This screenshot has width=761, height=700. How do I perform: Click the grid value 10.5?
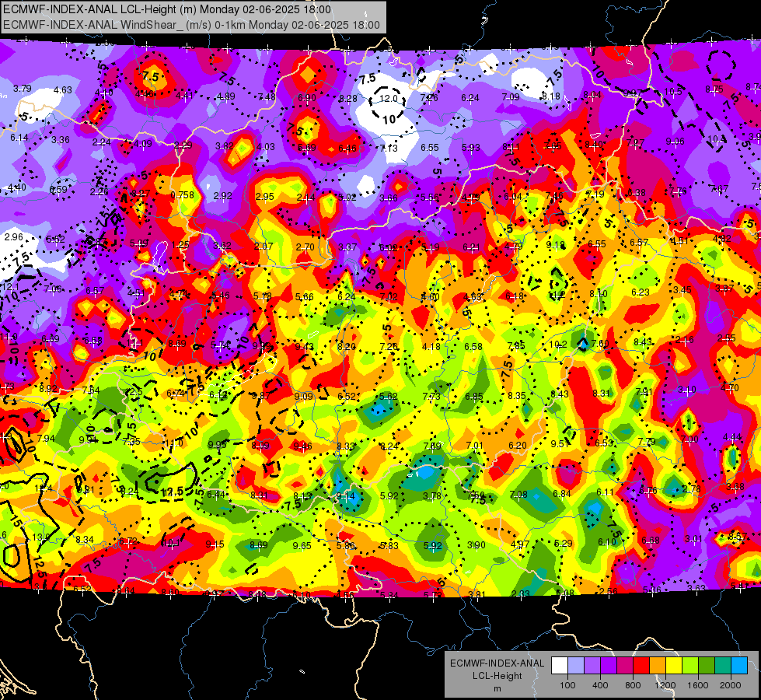click(672, 91)
